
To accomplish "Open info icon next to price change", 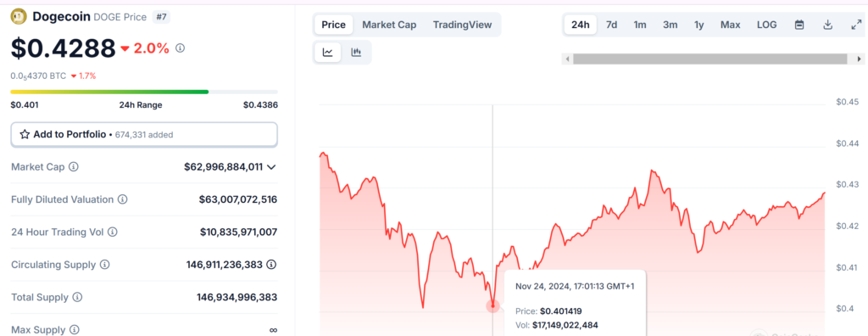I will click(180, 48).
